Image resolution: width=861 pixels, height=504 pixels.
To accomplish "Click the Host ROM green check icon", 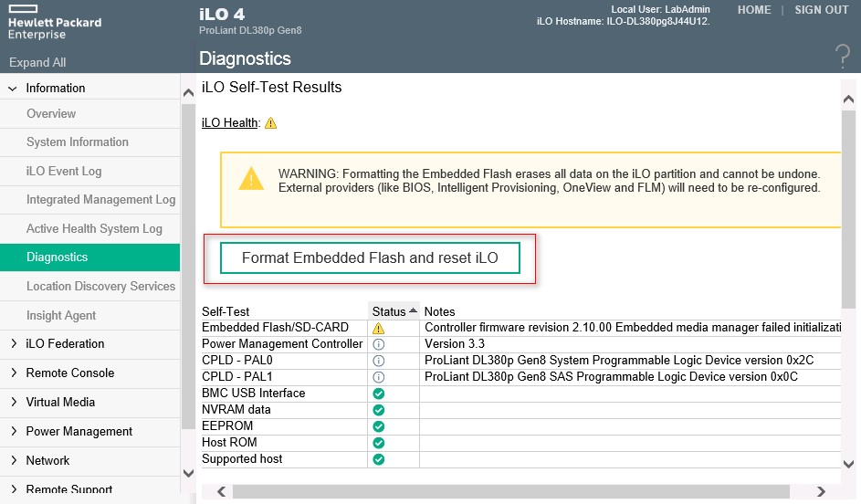I will (x=378, y=443).
